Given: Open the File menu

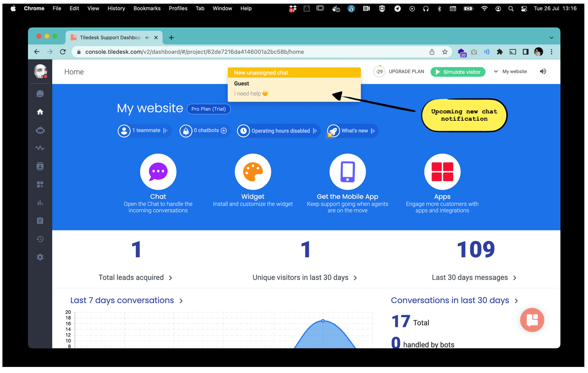Looking at the screenshot, I should pyautogui.click(x=57, y=8).
